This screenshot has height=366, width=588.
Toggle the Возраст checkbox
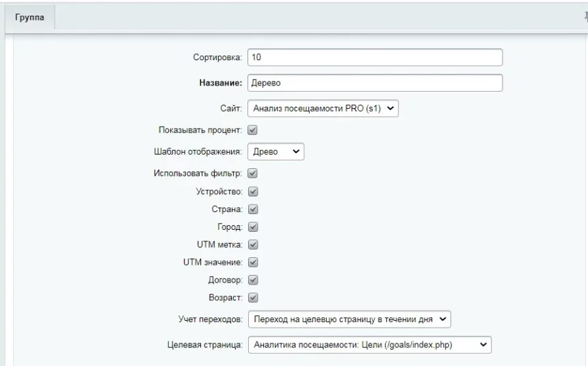click(252, 298)
